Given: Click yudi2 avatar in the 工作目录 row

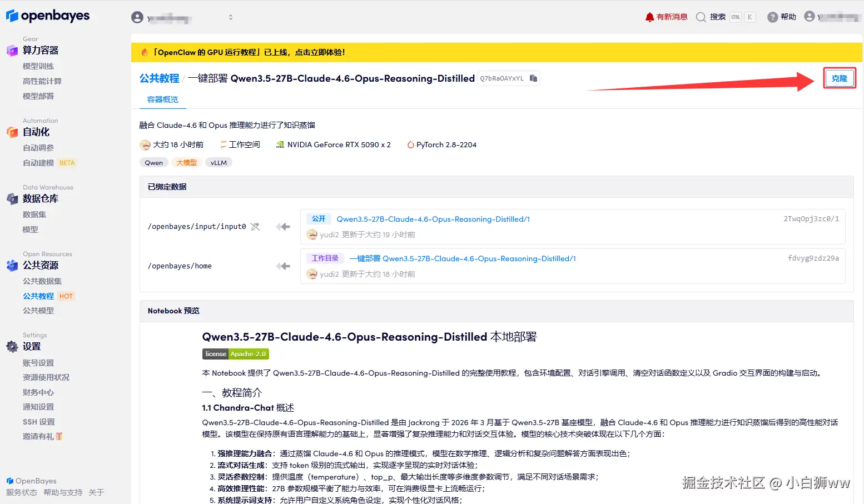Looking at the screenshot, I should pos(312,274).
